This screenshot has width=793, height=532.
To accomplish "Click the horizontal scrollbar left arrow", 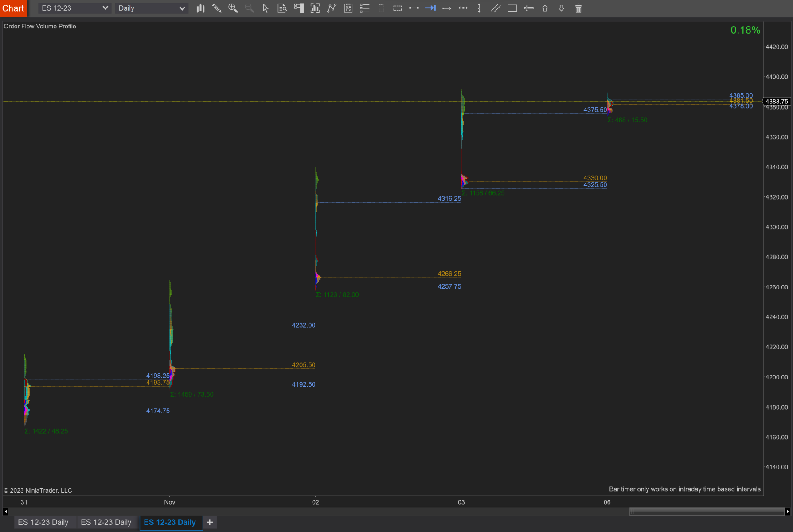I will [5, 512].
